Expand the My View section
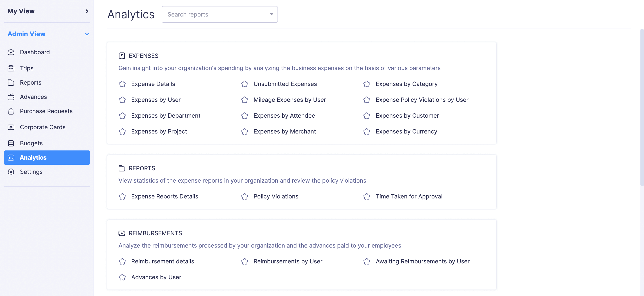The height and width of the screenshot is (296, 644). click(x=87, y=11)
